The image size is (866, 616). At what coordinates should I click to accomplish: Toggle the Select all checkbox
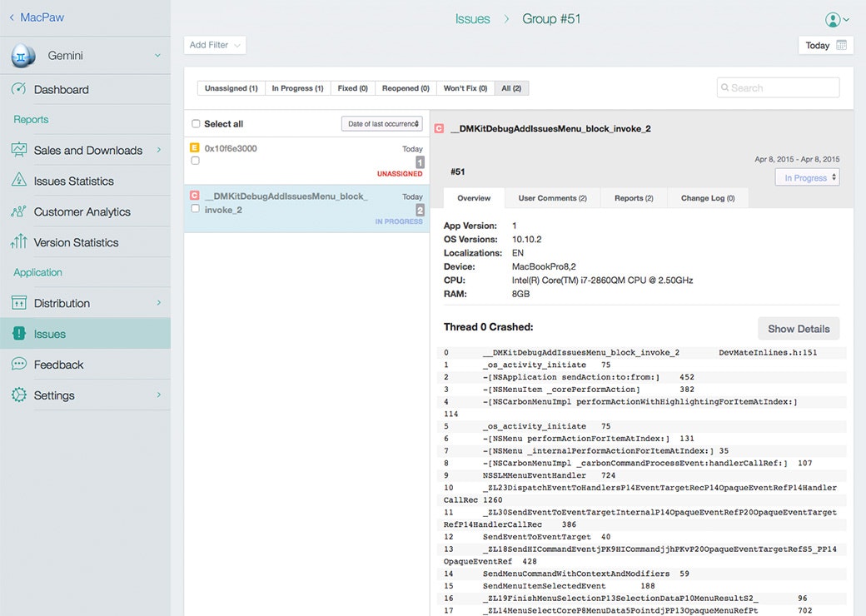coord(196,124)
